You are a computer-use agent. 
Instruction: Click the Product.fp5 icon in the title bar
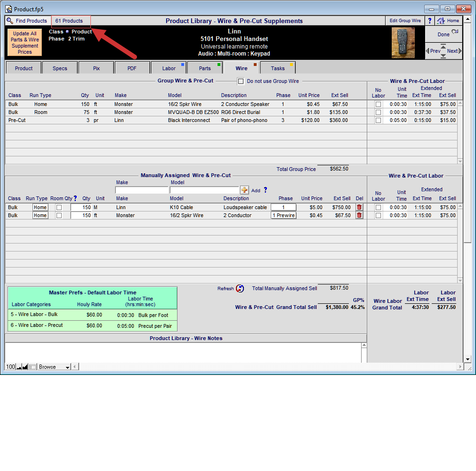pyautogui.click(x=9, y=9)
